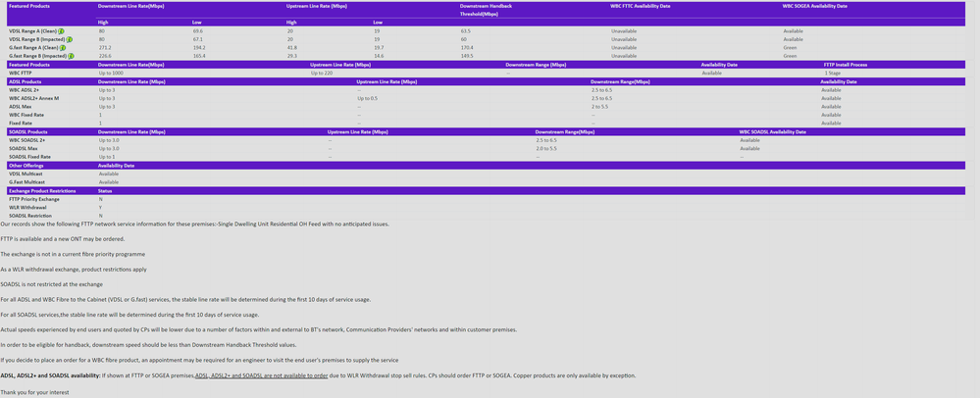Viewport: 980px width, 398px height.
Task: Click the 'Actual speeds experienced by end users' paragraph
Action: [x=259, y=330]
